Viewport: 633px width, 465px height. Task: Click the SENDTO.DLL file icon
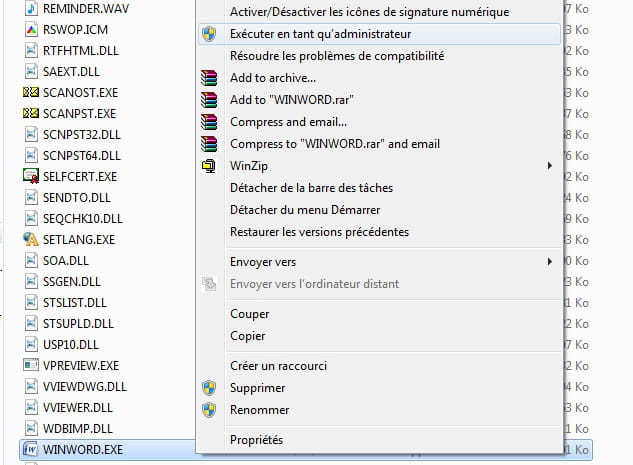tap(31, 197)
